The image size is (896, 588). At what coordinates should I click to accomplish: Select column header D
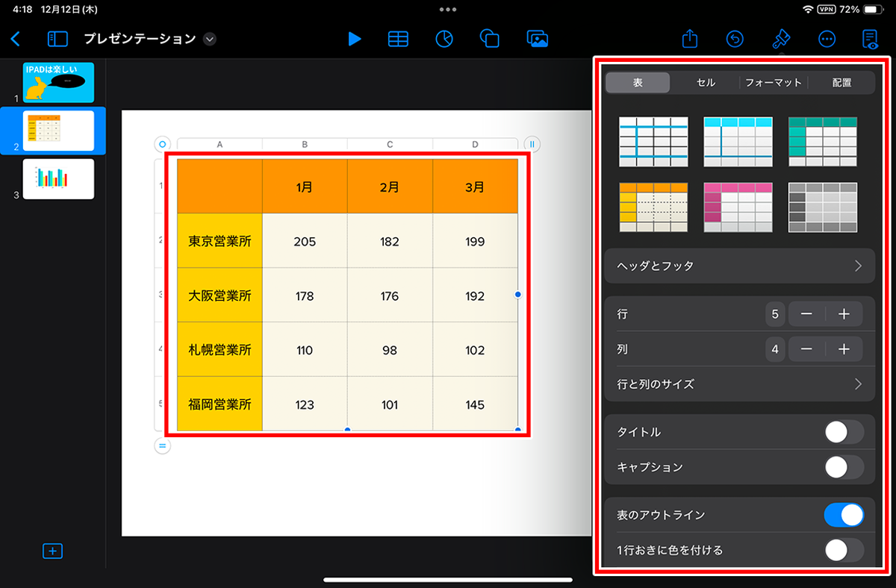tap(475, 145)
